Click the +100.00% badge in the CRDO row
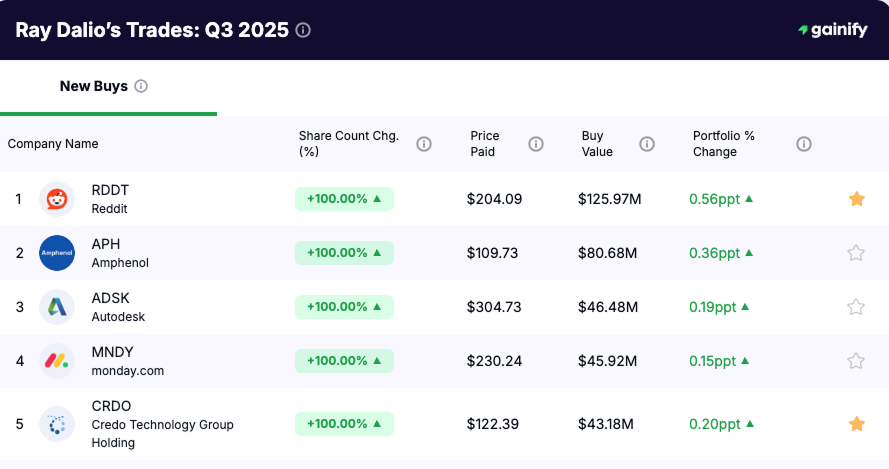Viewport: 889px width, 469px height. [344, 424]
